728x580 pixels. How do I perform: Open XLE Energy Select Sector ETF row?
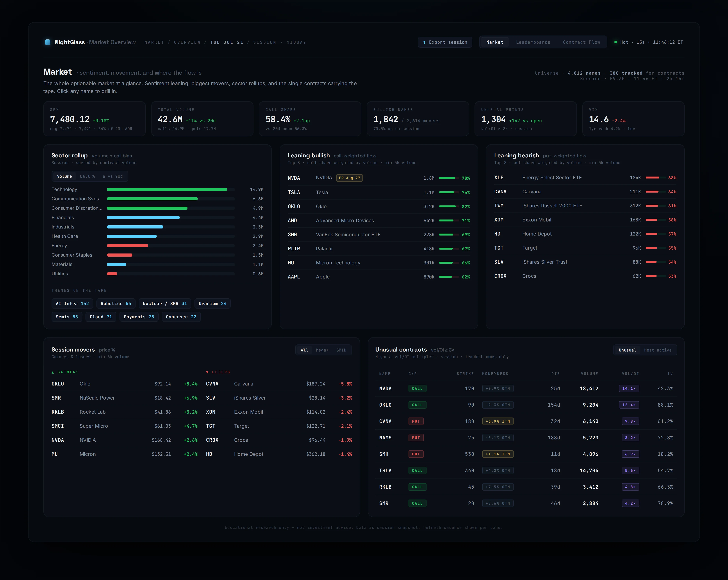(585, 178)
